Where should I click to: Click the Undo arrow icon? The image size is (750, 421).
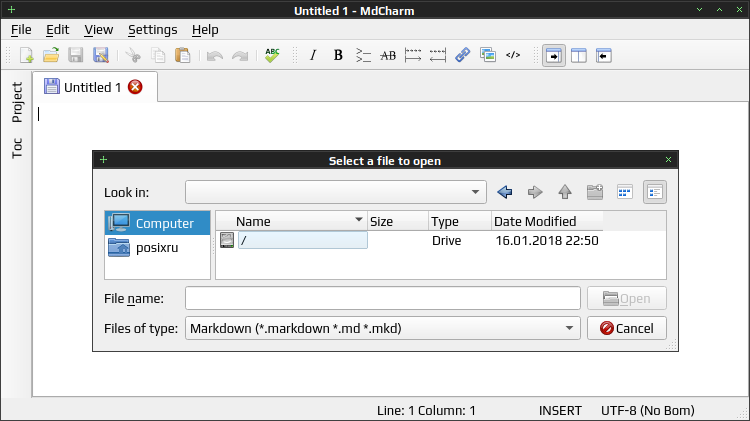tap(215, 55)
